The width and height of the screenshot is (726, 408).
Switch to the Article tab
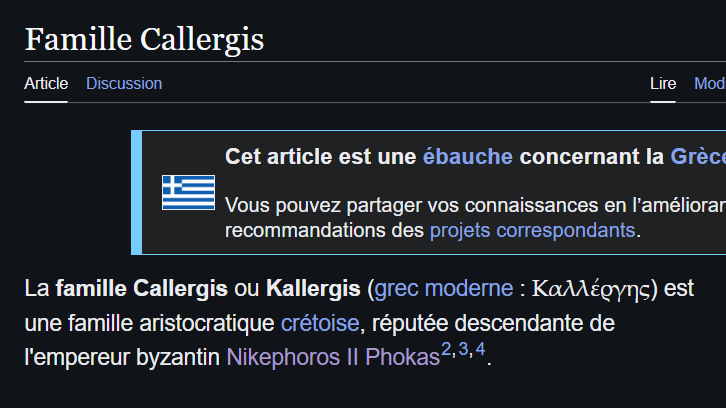[46, 83]
